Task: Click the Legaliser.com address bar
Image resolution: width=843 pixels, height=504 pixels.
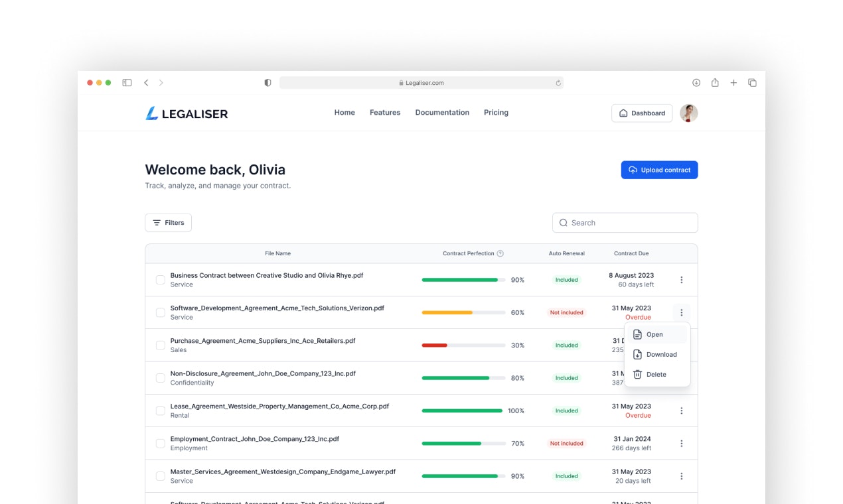Action: [x=421, y=83]
